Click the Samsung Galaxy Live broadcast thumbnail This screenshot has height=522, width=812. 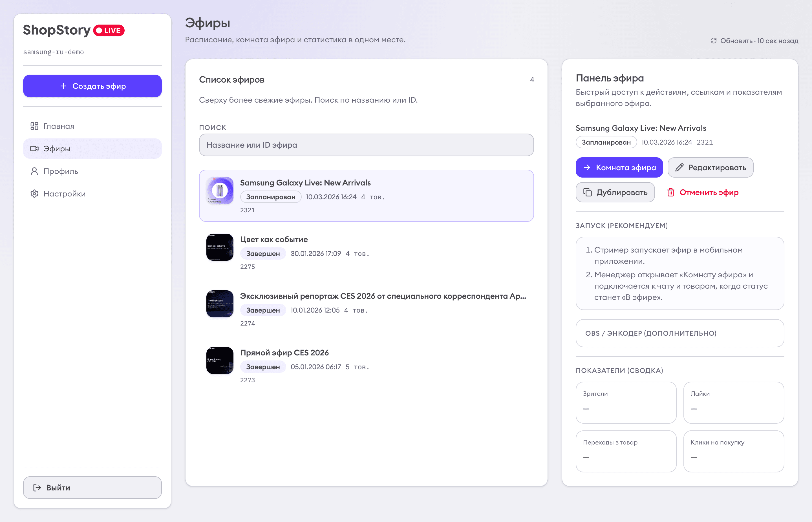tap(220, 191)
